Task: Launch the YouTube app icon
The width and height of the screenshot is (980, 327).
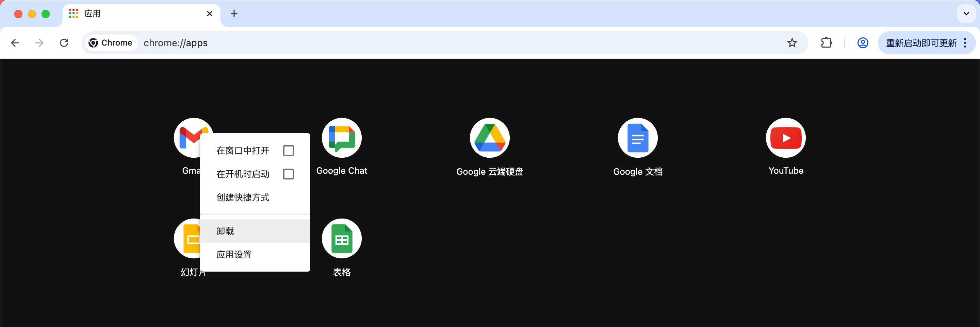Action: [786, 138]
